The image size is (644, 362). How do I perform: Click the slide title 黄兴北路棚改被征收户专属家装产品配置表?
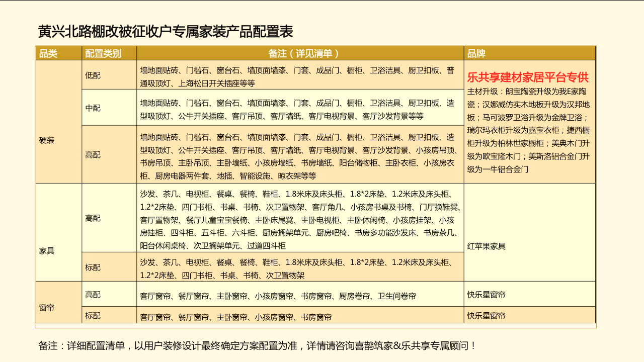tap(166, 32)
